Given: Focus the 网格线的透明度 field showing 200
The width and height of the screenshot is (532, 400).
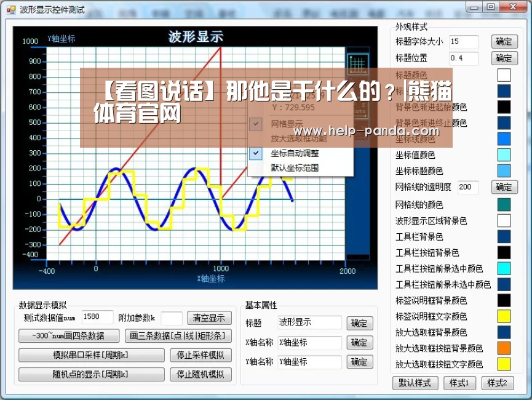Looking at the screenshot, I should coord(468,186).
